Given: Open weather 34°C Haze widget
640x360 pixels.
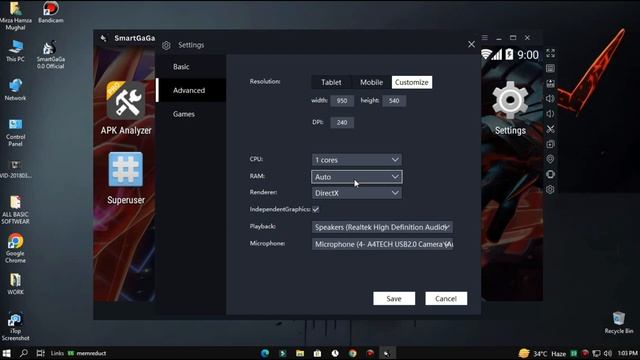Looking at the screenshot, I should (543, 353).
